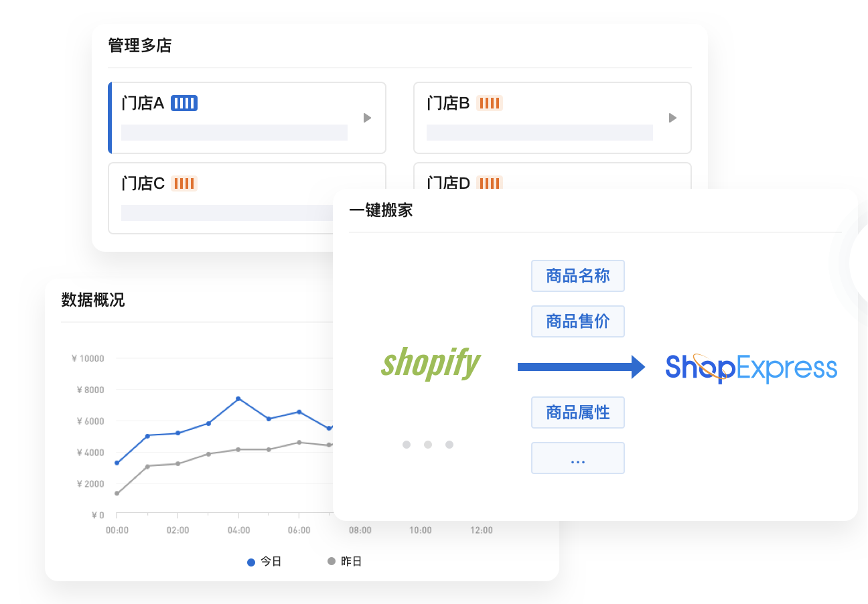Click the gray 06:00 data point
The height and width of the screenshot is (604, 868).
coord(299,442)
